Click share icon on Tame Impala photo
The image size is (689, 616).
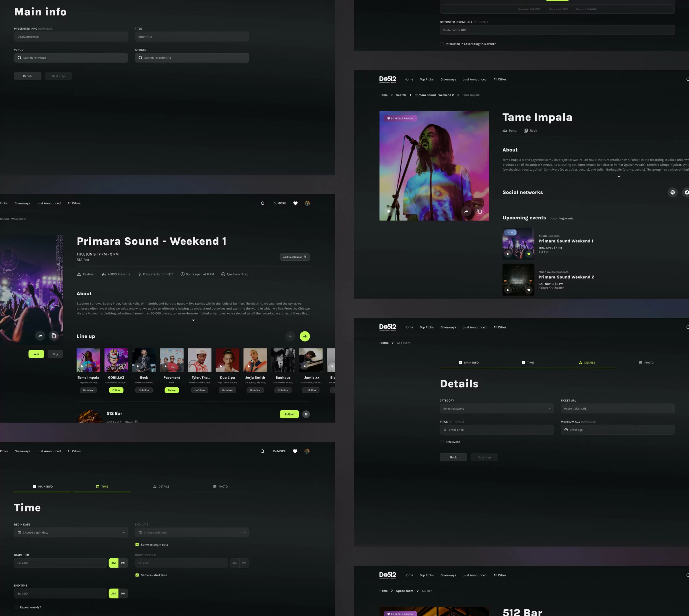tap(466, 212)
